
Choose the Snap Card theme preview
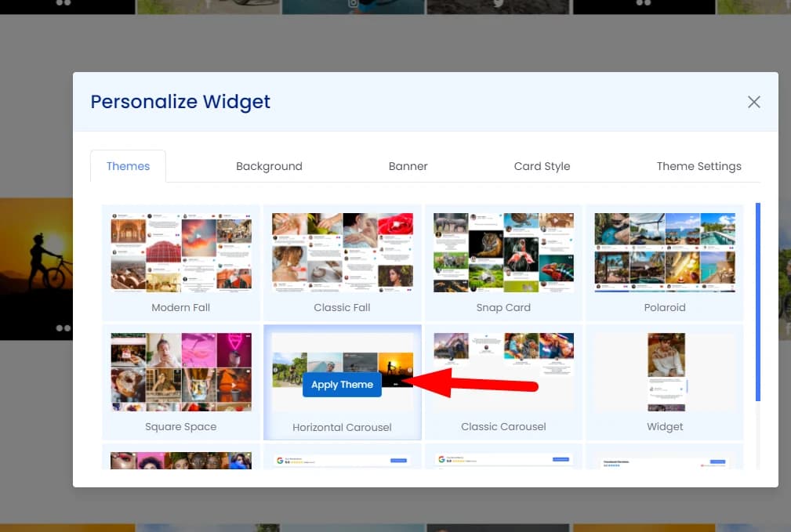click(x=503, y=252)
